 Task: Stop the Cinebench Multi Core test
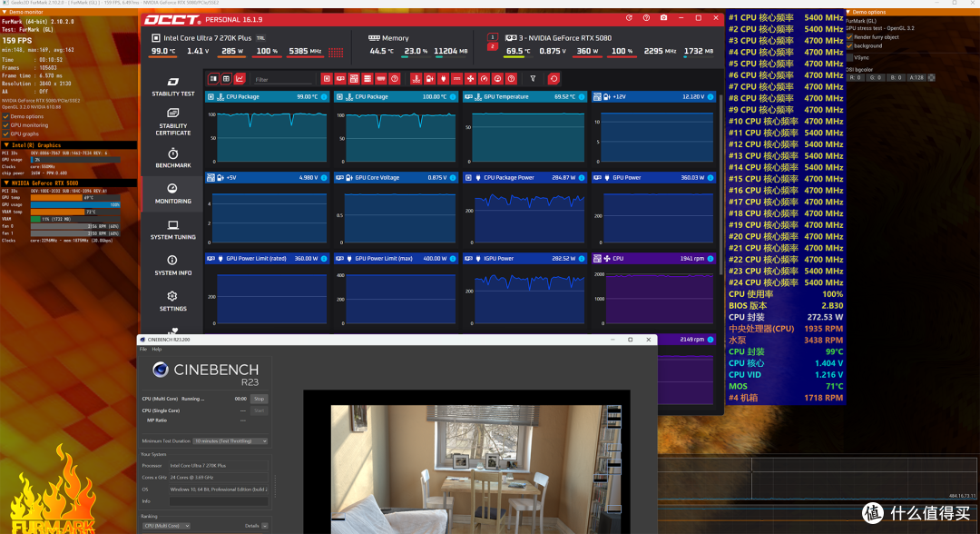(x=259, y=399)
